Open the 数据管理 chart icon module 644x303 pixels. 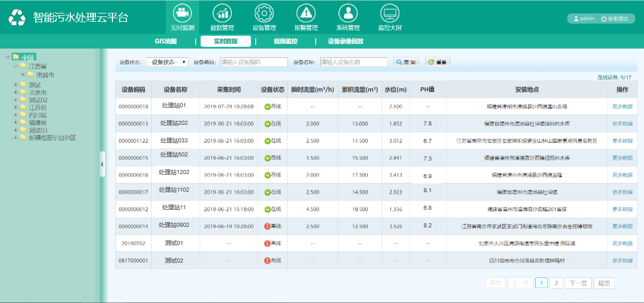pos(222,13)
